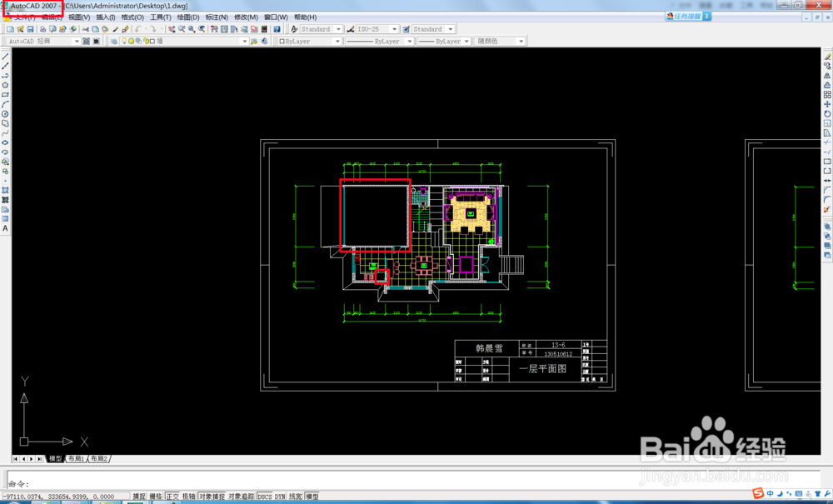Open the 视图(V) menu
This screenshot has width=833, height=504.
pos(79,17)
